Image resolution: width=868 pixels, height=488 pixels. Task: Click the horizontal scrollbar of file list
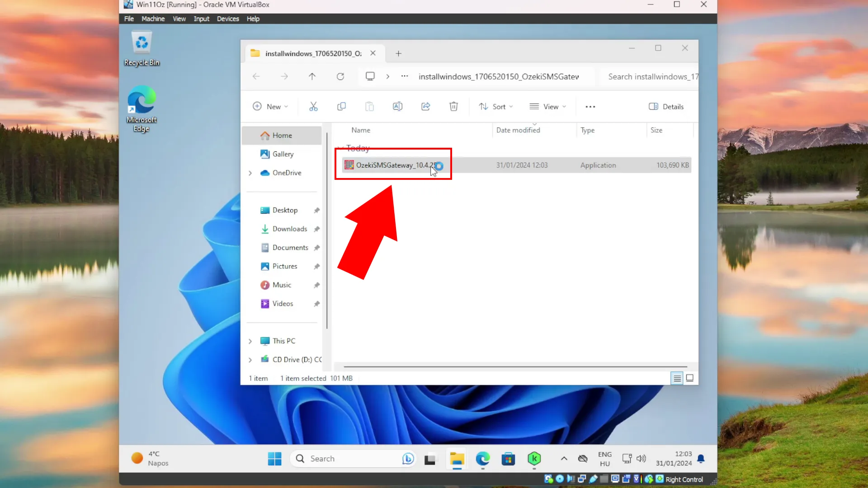coord(515,366)
